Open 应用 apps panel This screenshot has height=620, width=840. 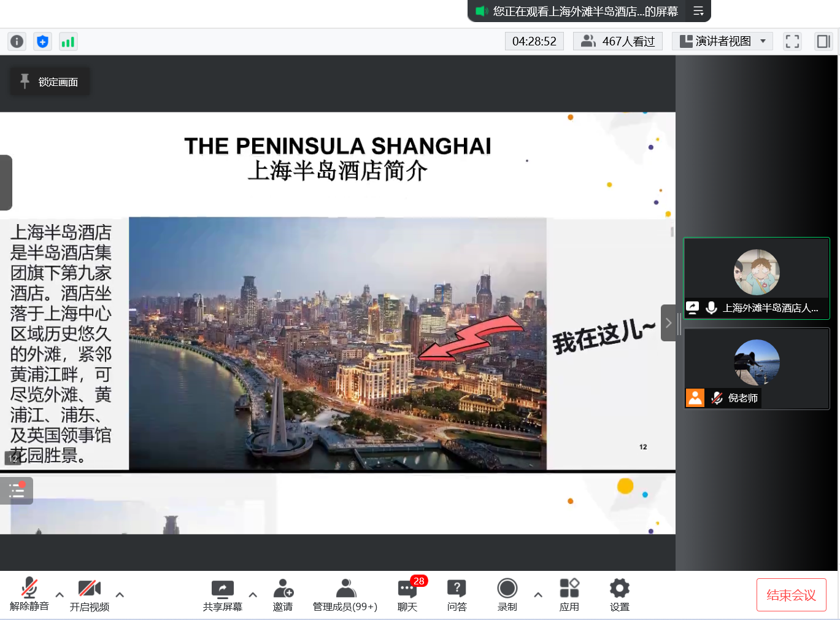569,594
